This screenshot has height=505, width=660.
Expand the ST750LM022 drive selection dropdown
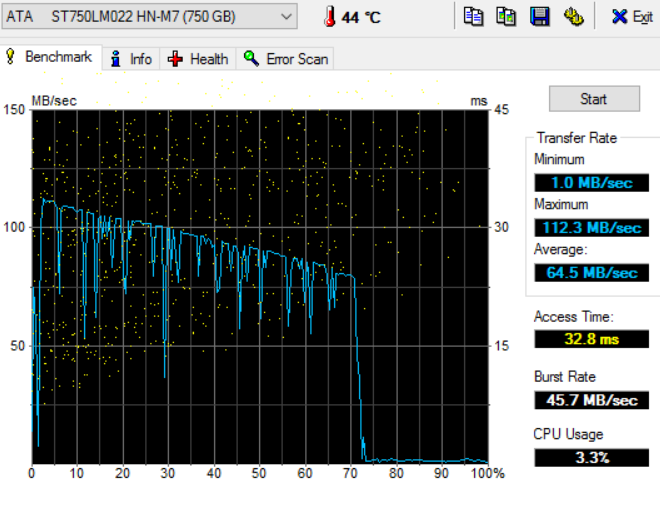(x=150, y=16)
